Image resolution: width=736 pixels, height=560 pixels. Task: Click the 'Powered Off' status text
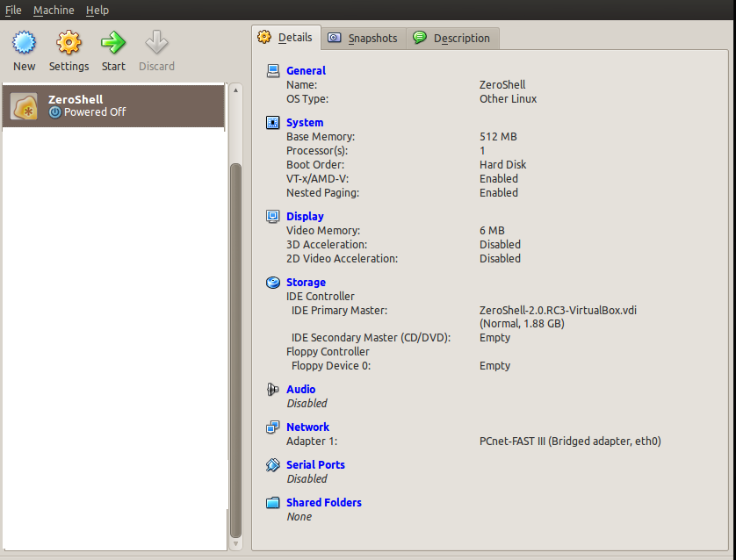click(x=95, y=112)
